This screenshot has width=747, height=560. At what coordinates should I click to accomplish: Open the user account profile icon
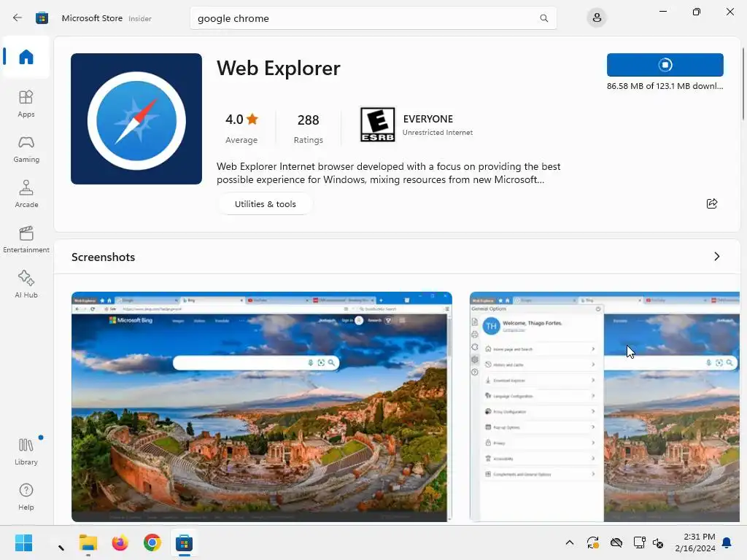(597, 18)
